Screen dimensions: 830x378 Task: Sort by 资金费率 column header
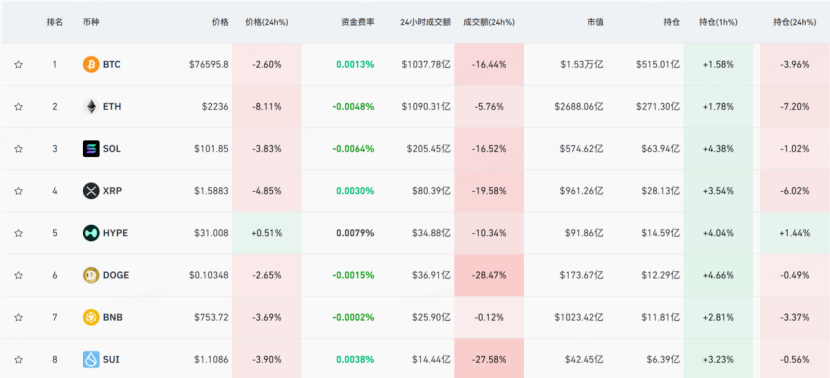pos(358,22)
